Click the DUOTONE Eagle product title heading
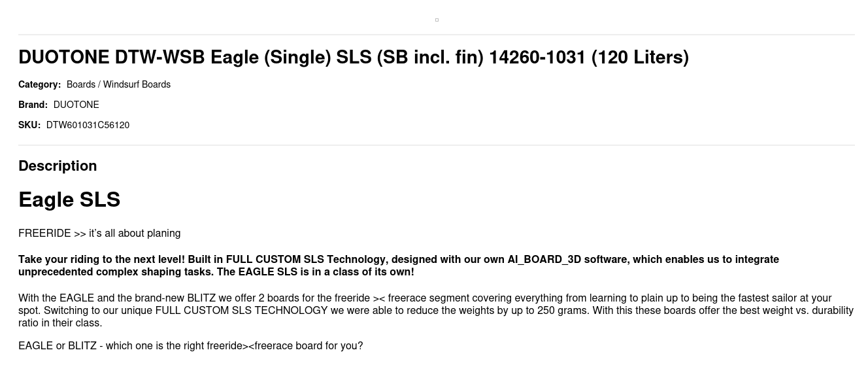The height and width of the screenshot is (382, 868). (x=353, y=58)
